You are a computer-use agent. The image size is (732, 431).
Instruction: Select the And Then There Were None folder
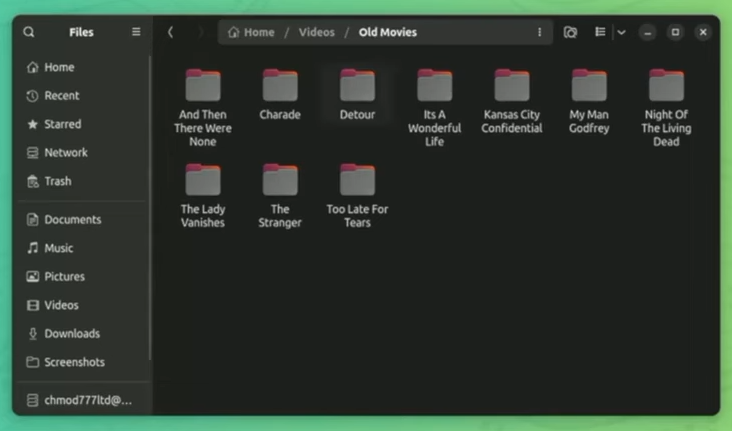(203, 107)
